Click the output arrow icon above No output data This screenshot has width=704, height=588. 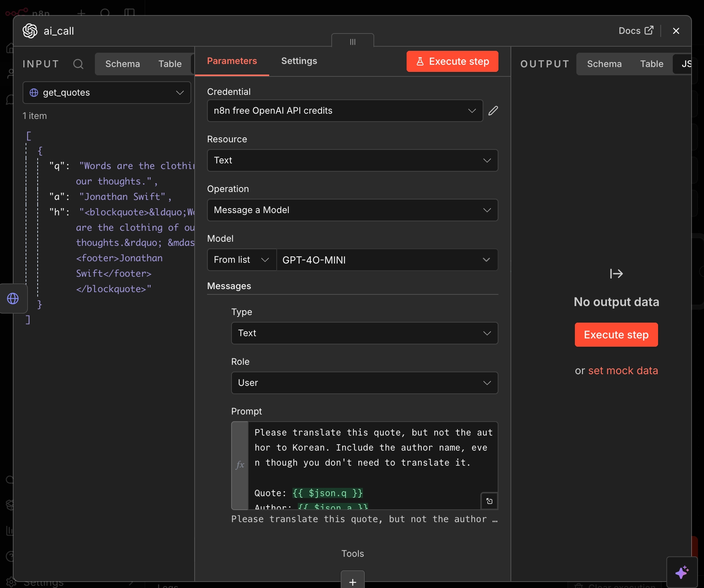[616, 274]
